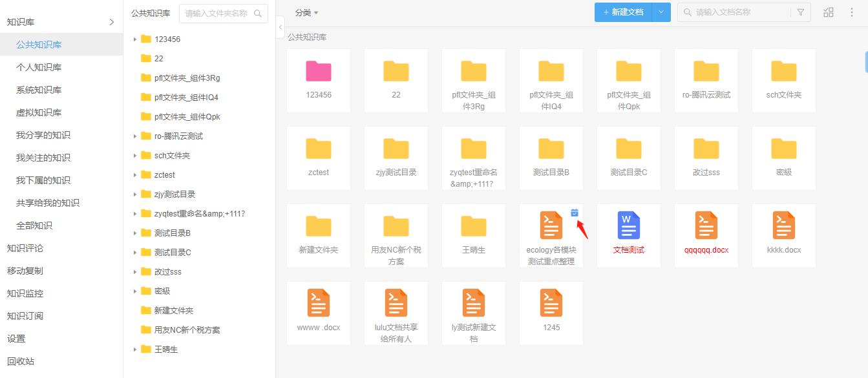Image resolution: width=868 pixels, height=378 pixels.
Task: Click the 新建文档 button
Action: pos(623,12)
